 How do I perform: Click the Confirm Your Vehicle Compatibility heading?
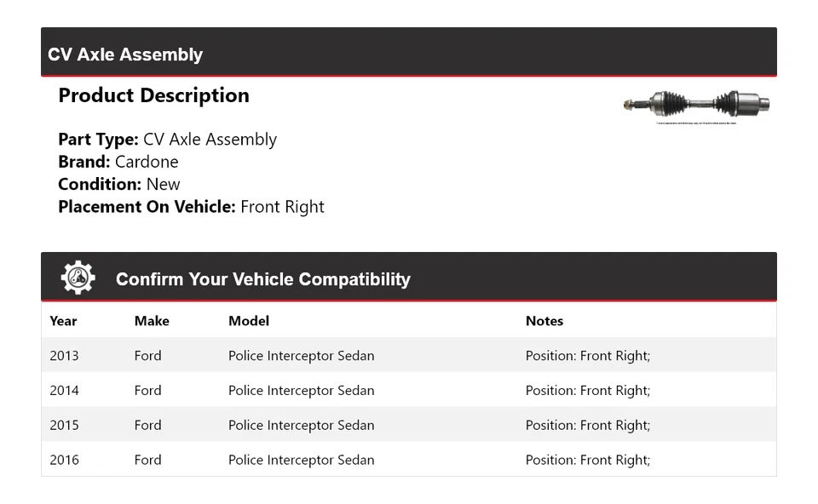point(262,279)
